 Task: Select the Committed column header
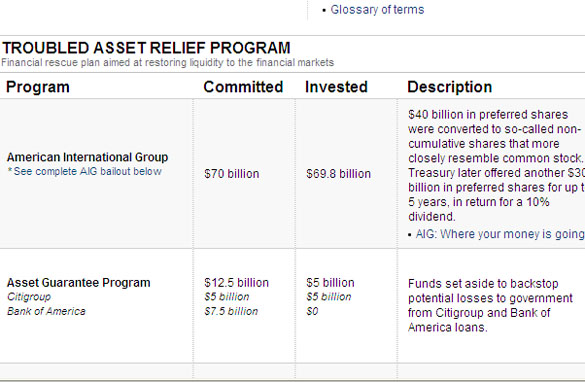point(243,87)
